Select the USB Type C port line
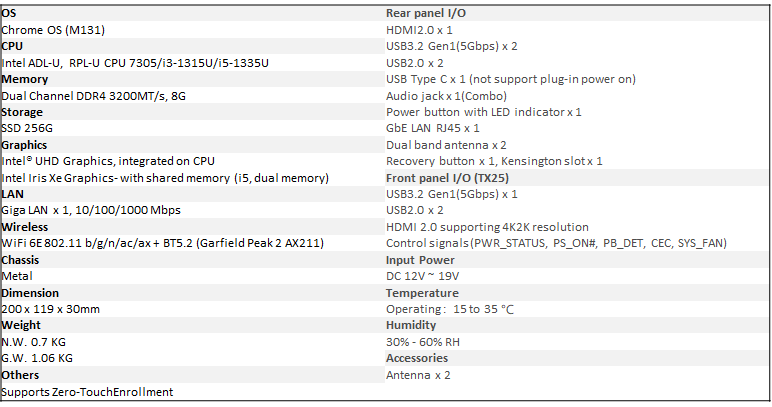Screen dimensions: 772x407 (x=511, y=79)
